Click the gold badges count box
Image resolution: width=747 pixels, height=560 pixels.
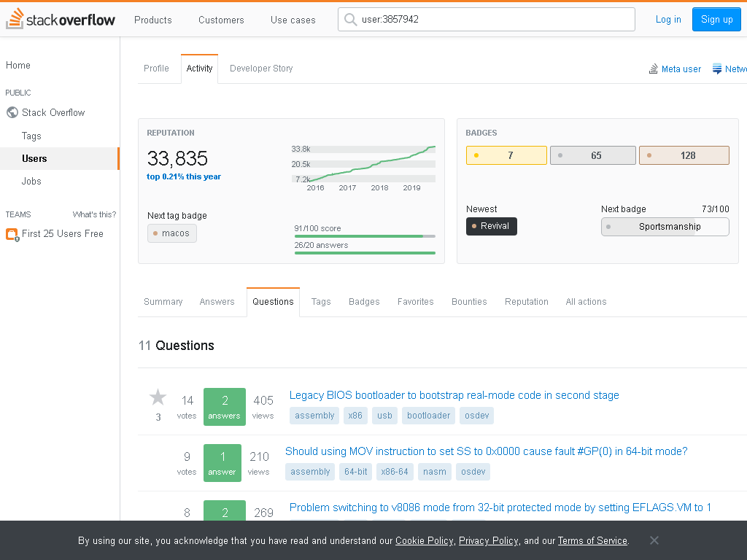click(x=506, y=155)
